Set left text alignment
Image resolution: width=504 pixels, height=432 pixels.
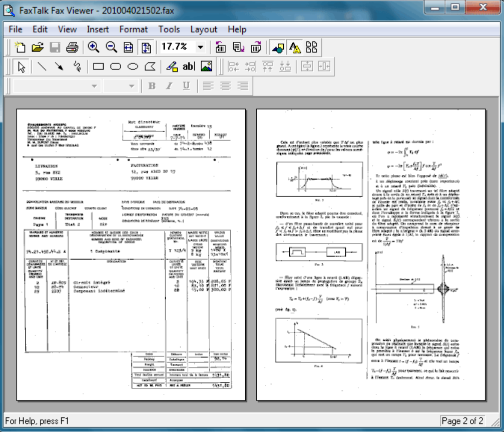coord(208,86)
